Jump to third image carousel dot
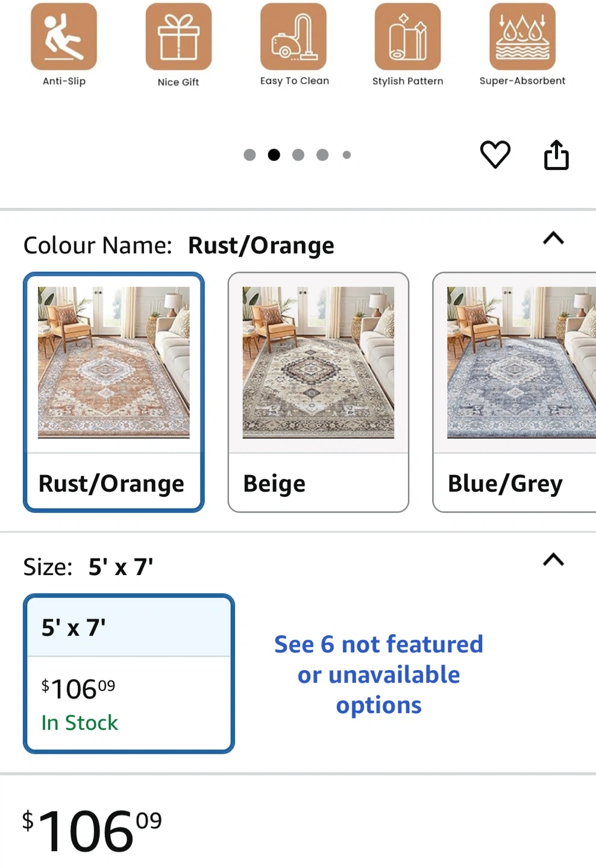 (x=298, y=155)
